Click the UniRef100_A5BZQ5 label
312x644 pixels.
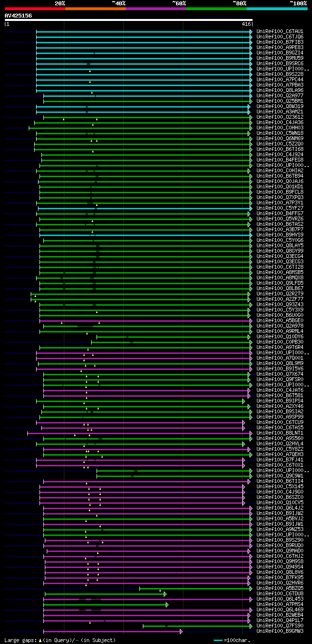pos(280,588)
